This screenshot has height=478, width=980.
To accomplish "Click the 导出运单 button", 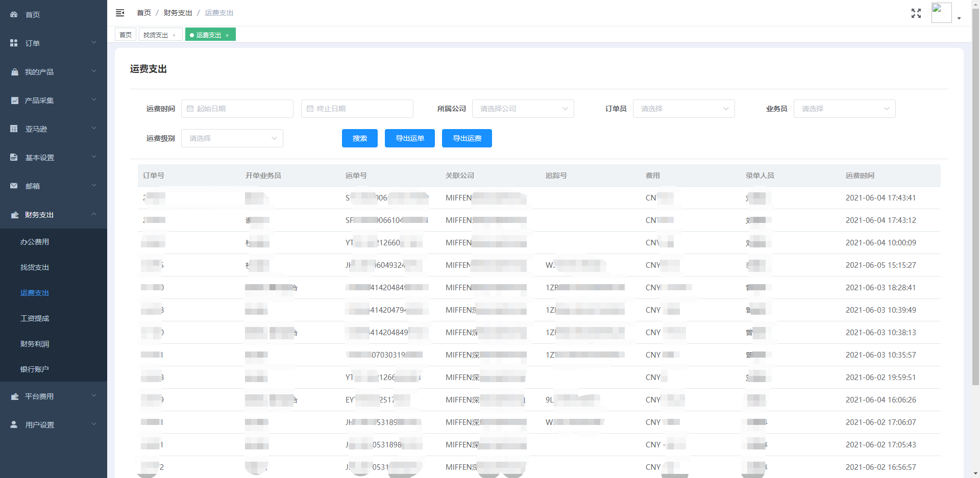I will point(409,138).
